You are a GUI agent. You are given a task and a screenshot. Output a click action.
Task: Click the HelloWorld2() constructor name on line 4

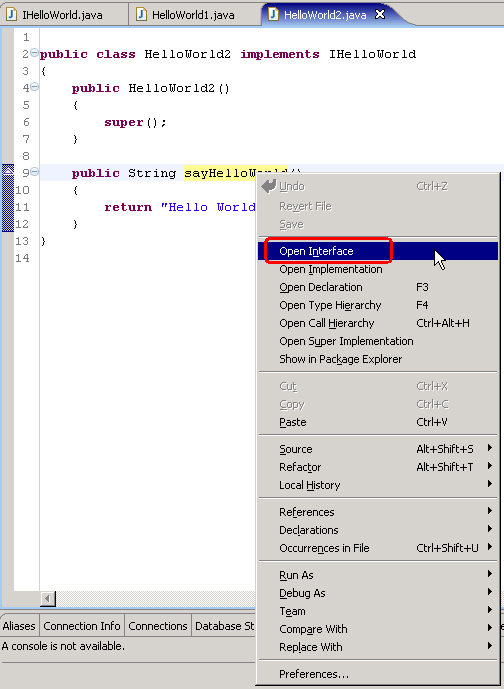click(179, 88)
